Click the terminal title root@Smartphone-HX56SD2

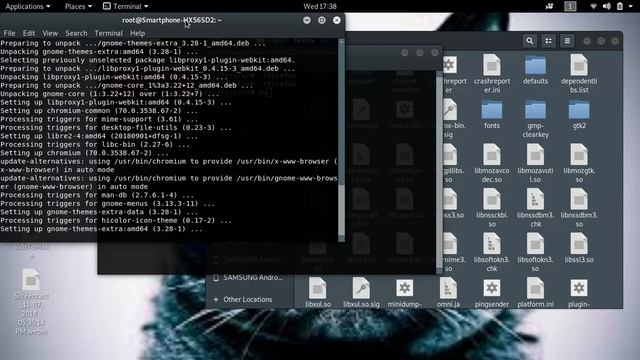click(x=171, y=20)
